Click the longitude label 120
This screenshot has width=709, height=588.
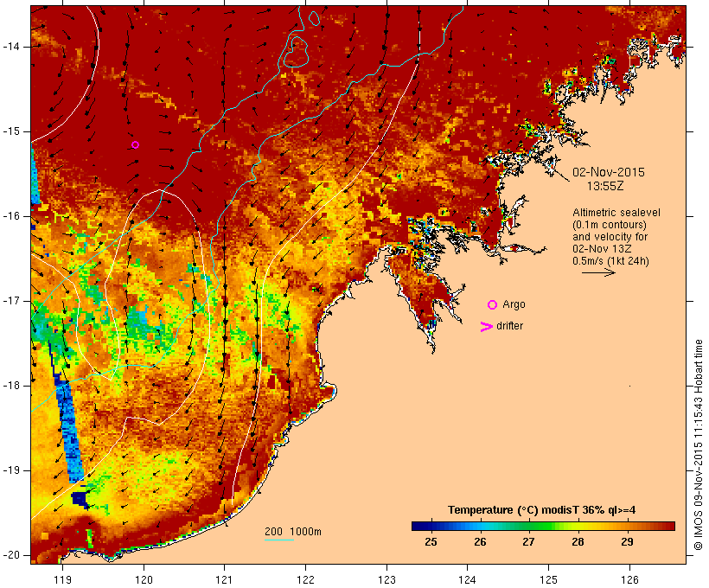[x=144, y=579]
